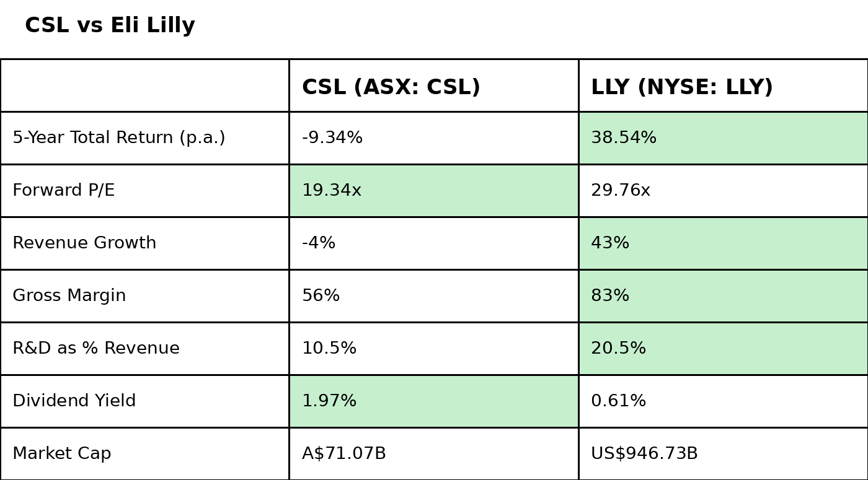868x480 pixels.
Task: Select the Revenue Growth row label
Action: tap(84, 243)
